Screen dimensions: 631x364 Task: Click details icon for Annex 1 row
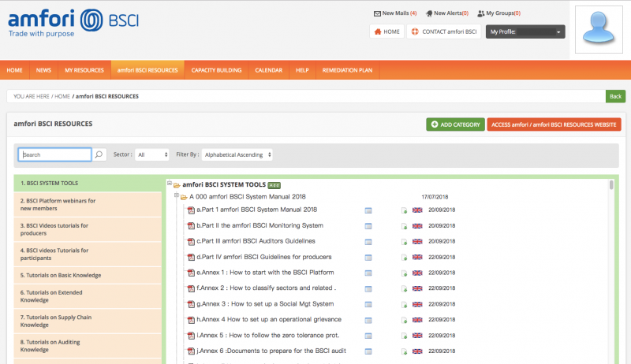tap(368, 273)
